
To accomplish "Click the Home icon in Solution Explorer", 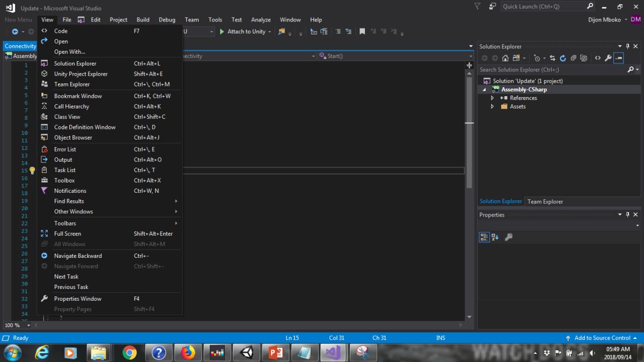I will point(505,58).
